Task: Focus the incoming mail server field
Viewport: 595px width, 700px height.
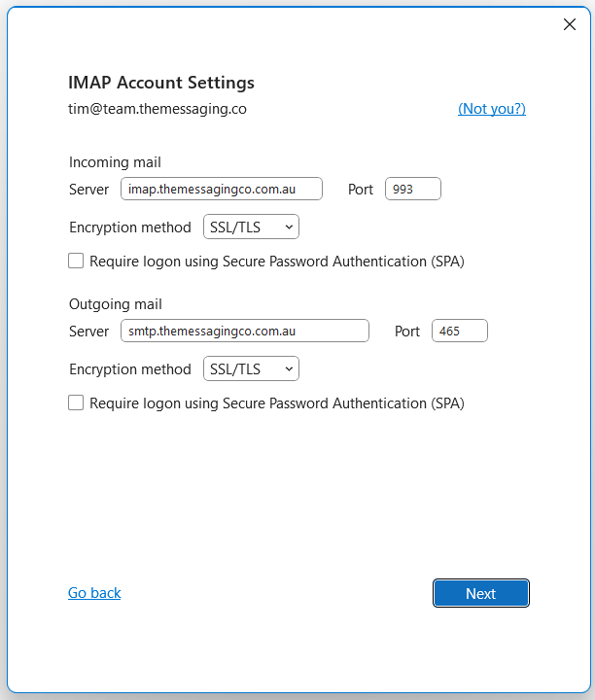Action: pyautogui.click(x=222, y=189)
